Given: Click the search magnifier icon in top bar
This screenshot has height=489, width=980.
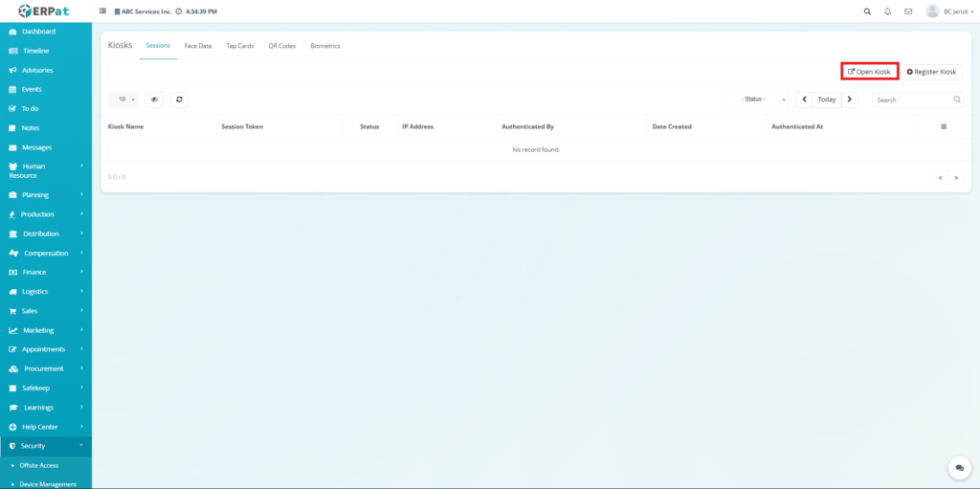Looking at the screenshot, I should [x=867, y=11].
